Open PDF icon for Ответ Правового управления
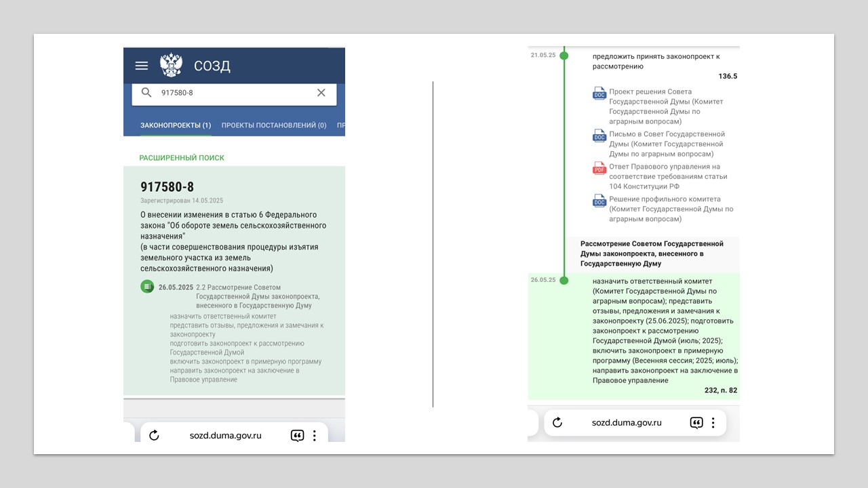Image resolution: width=868 pixels, height=488 pixels. coord(599,168)
